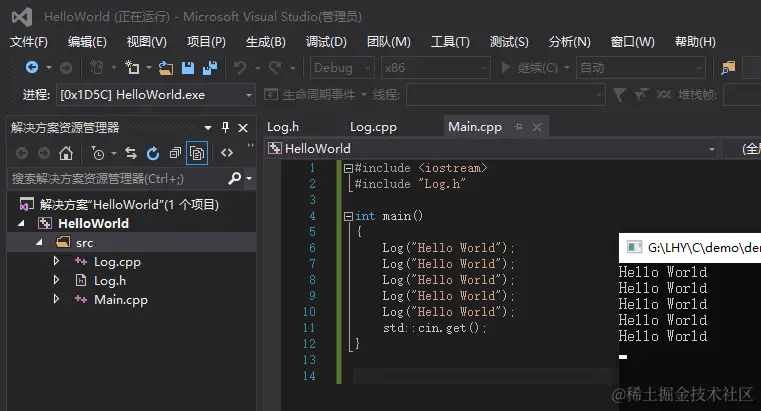The height and width of the screenshot is (411, 761).
Task: Click the Undo arrow icon
Action: pyautogui.click(x=240, y=67)
